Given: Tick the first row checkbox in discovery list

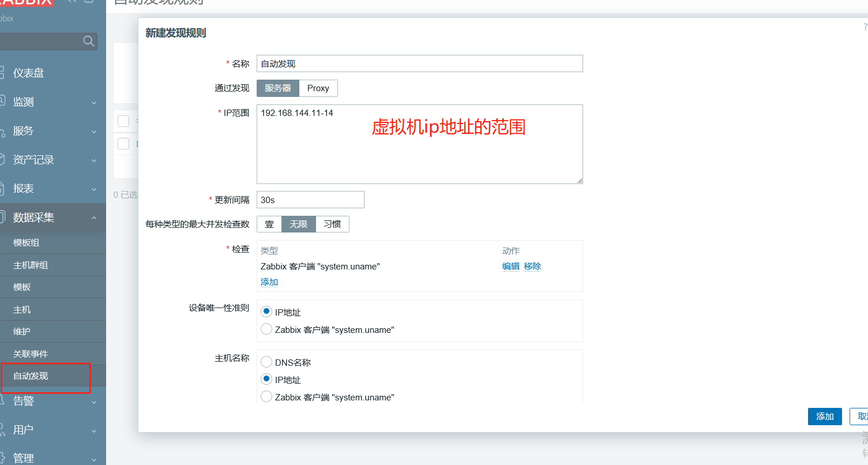Looking at the screenshot, I should click(123, 143).
